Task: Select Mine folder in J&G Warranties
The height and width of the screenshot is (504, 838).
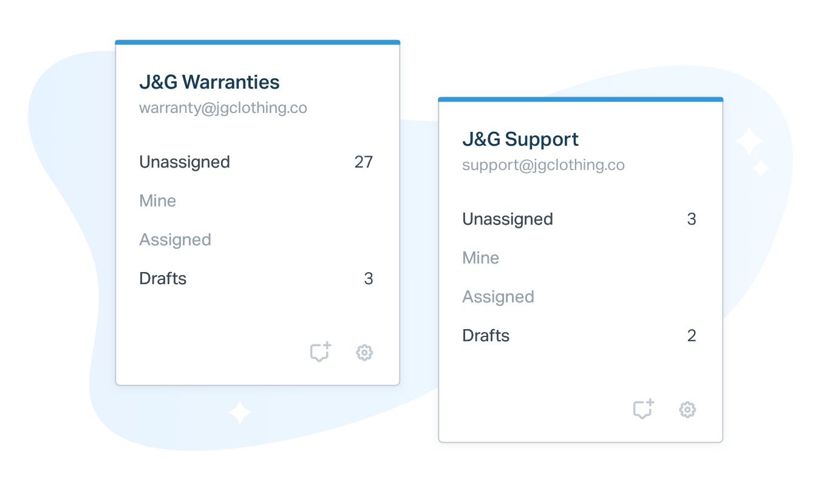Action: 256,201
